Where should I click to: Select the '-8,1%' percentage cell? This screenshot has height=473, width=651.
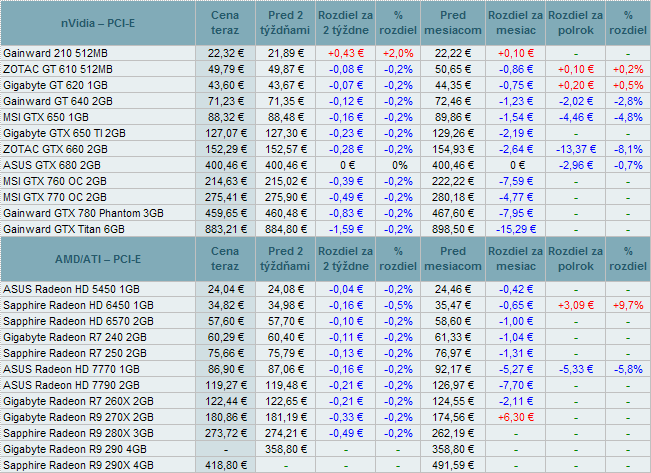[x=628, y=149]
